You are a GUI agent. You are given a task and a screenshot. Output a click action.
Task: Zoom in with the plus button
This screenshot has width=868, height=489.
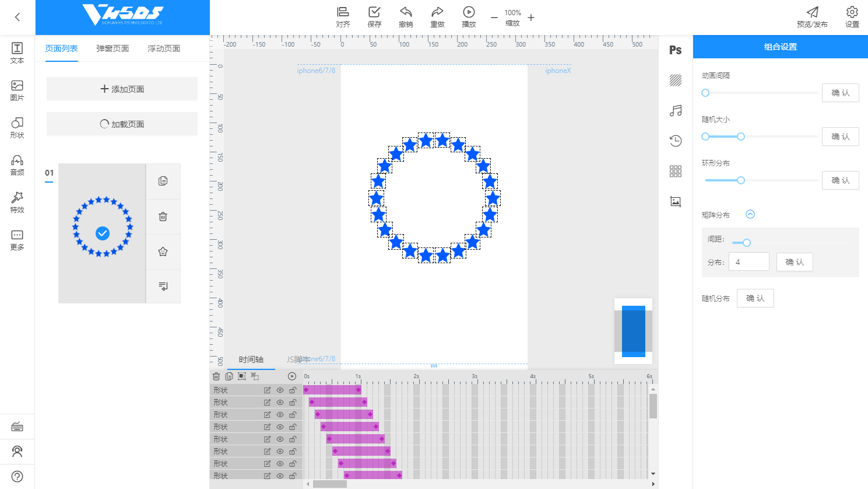(x=531, y=18)
